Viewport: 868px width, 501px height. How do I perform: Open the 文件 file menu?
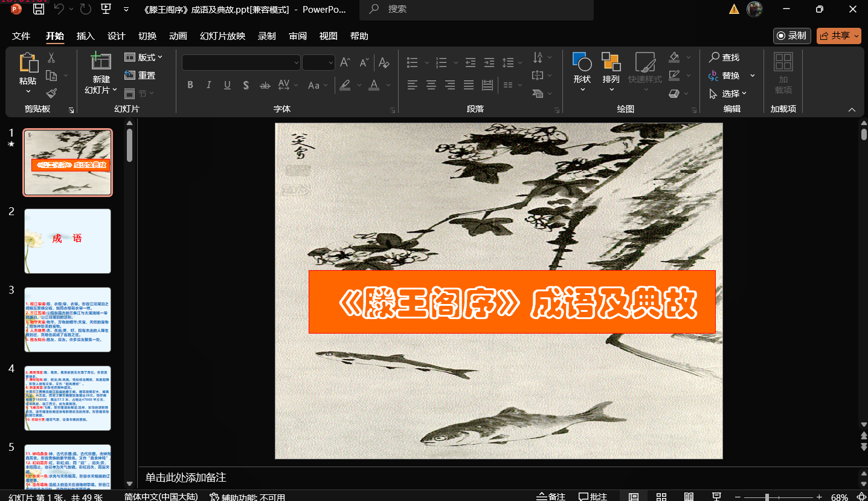click(21, 36)
